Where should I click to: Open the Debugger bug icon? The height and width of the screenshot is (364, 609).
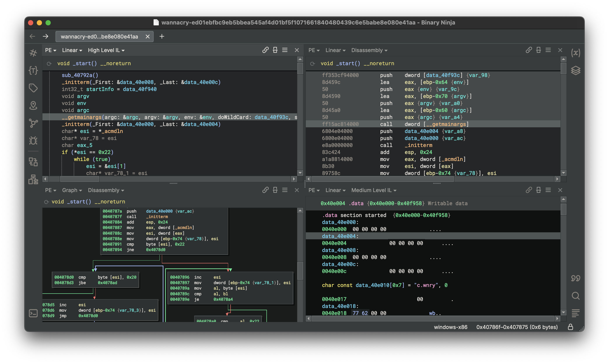(33, 141)
